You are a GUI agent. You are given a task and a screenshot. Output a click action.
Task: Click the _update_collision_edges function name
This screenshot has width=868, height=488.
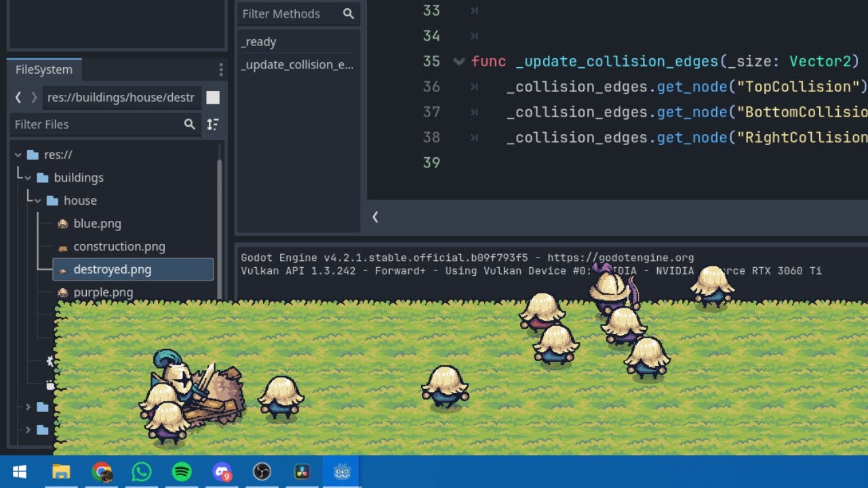click(616, 62)
